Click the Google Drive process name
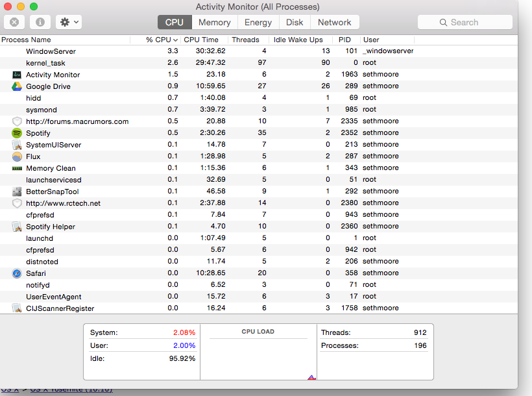This screenshot has width=532, height=396. [48, 86]
